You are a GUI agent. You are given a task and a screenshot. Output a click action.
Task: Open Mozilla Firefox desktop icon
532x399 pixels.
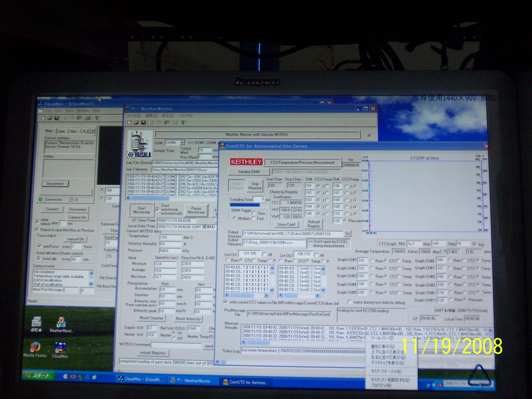coord(35,347)
